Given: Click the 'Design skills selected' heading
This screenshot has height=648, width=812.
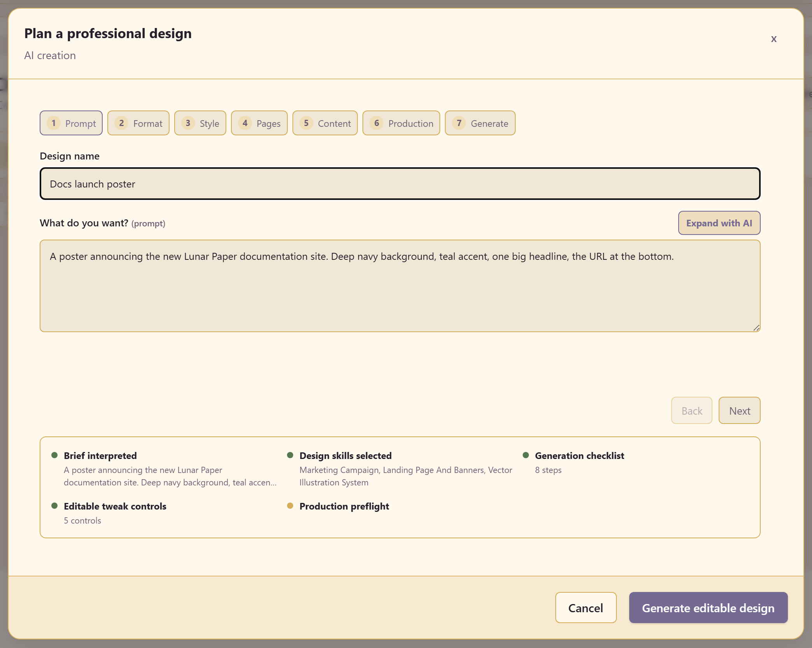Looking at the screenshot, I should 346,455.
